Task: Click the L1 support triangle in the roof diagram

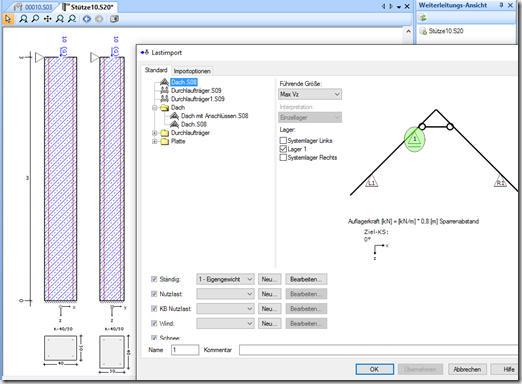Action: pos(371,181)
